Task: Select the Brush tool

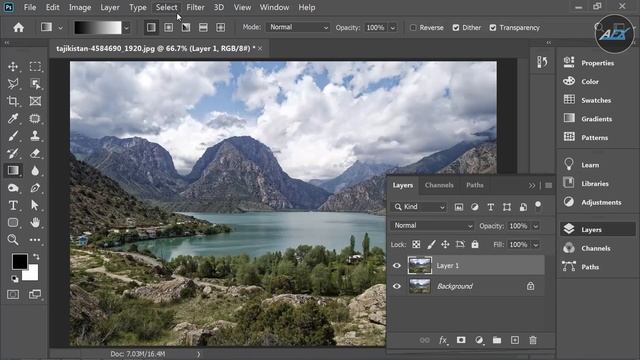Action: [x=13, y=136]
